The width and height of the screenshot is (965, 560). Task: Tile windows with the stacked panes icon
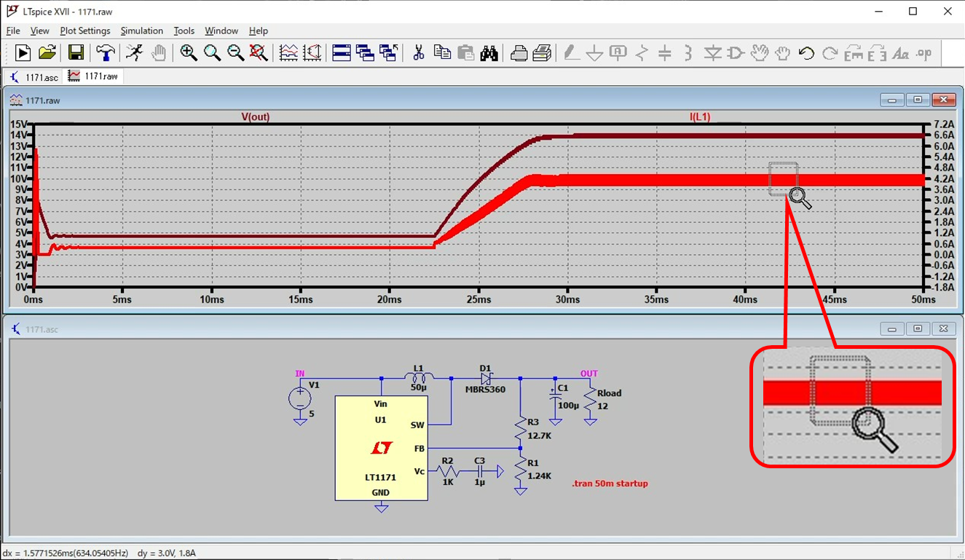coord(342,52)
